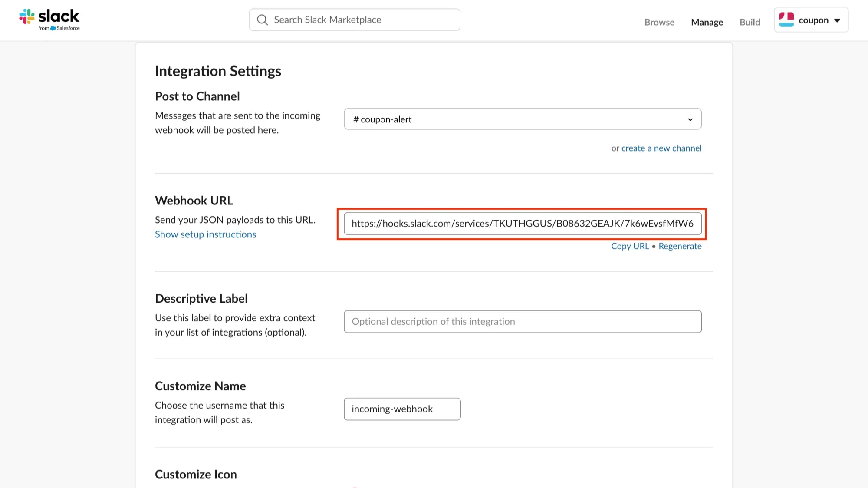The width and height of the screenshot is (868, 488).
Task: Click the search magnifier icon
Action: point(262,20)
